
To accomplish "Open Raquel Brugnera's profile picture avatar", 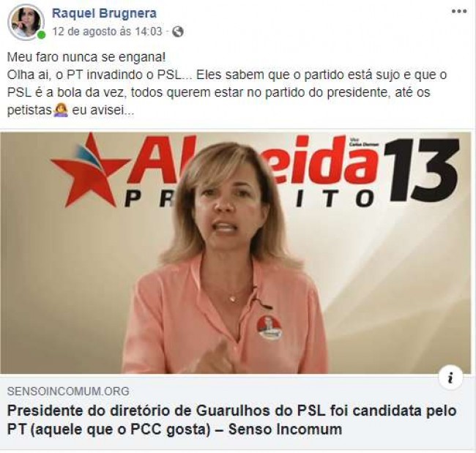I will click(x=26, y=22).
